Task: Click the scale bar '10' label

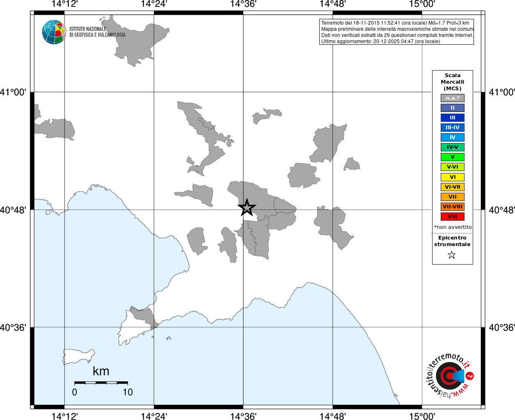Action: [x=128, y=392]
